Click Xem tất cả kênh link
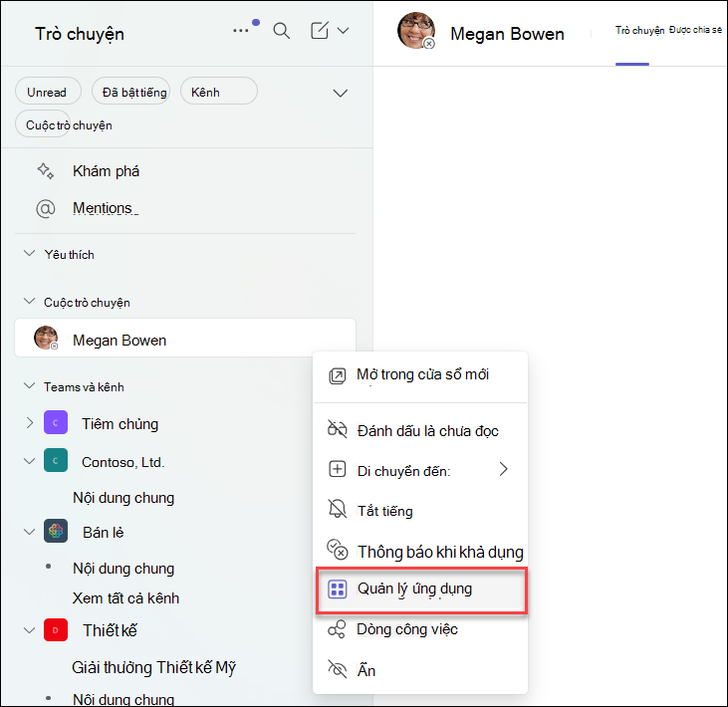 pos(125,598)
